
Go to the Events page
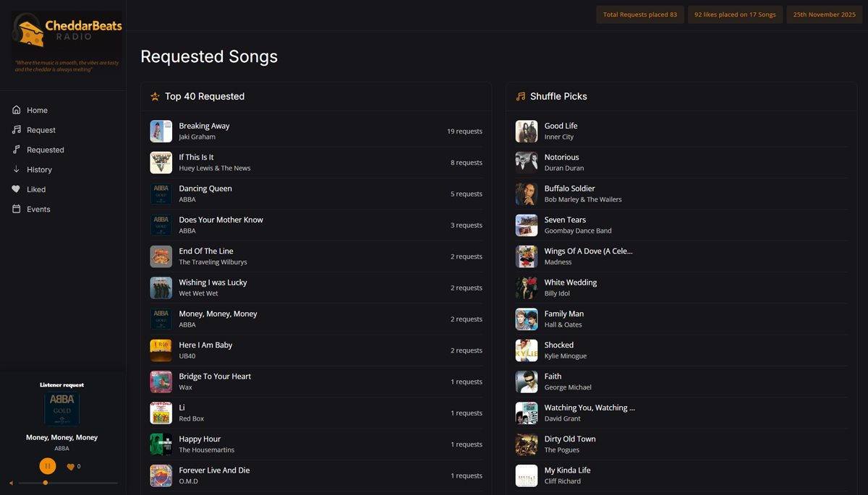coord(38,210)
